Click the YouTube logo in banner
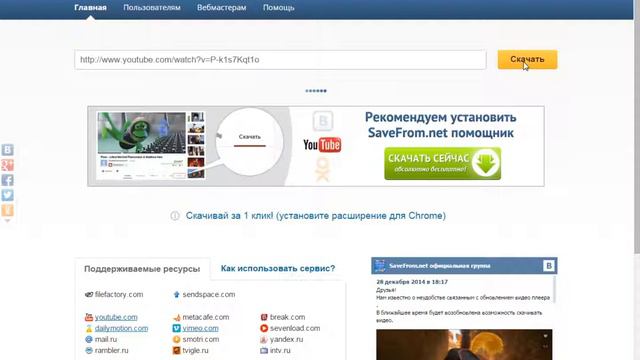This screenshot has width=640, height=360. pos(322,145)
